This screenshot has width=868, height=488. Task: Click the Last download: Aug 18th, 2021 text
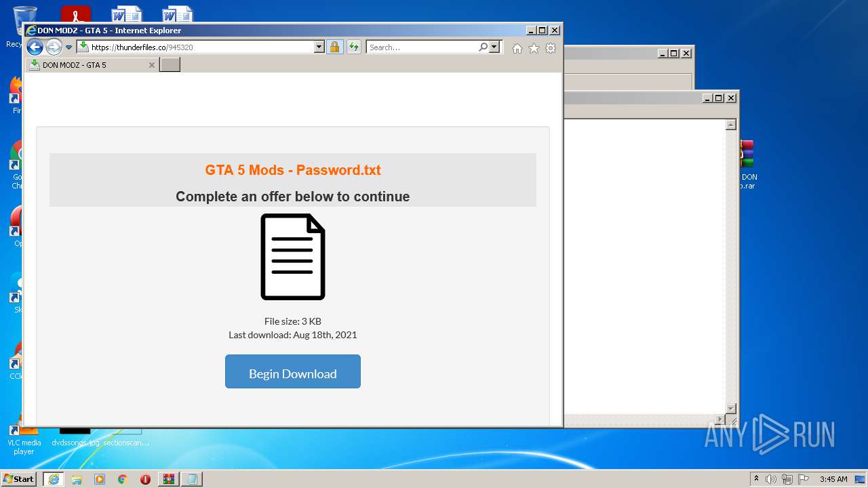click(x=293, y=335)
